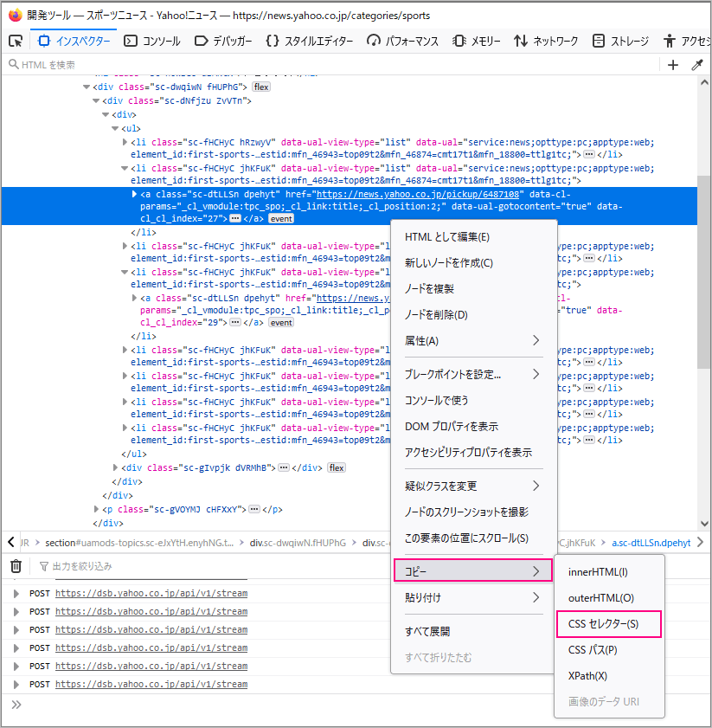Open 'ブレークポイントを設定...' submenu
Screen dimensions: 712x728
(x=474, y=375)
